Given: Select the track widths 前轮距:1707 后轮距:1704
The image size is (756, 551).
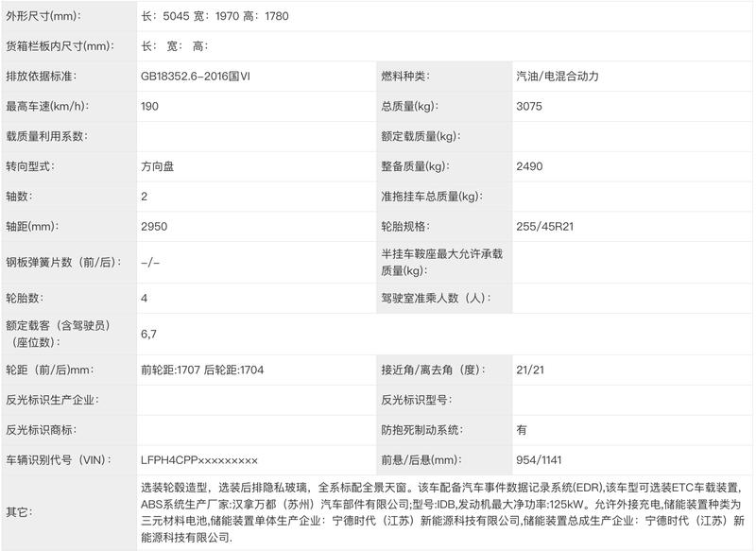Looking at the screenshot, I should point(202,370).
